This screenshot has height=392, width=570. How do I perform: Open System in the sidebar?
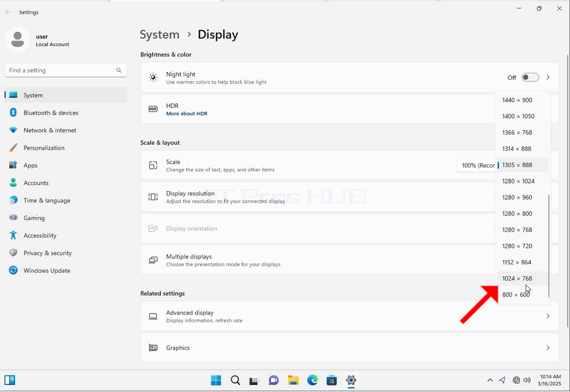point(66,95)
